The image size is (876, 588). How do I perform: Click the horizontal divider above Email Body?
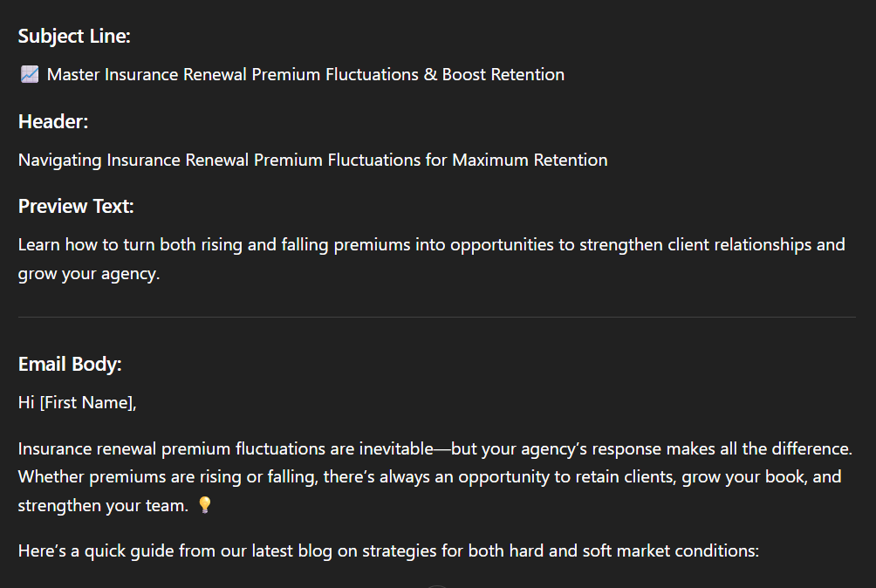[436, 317]
